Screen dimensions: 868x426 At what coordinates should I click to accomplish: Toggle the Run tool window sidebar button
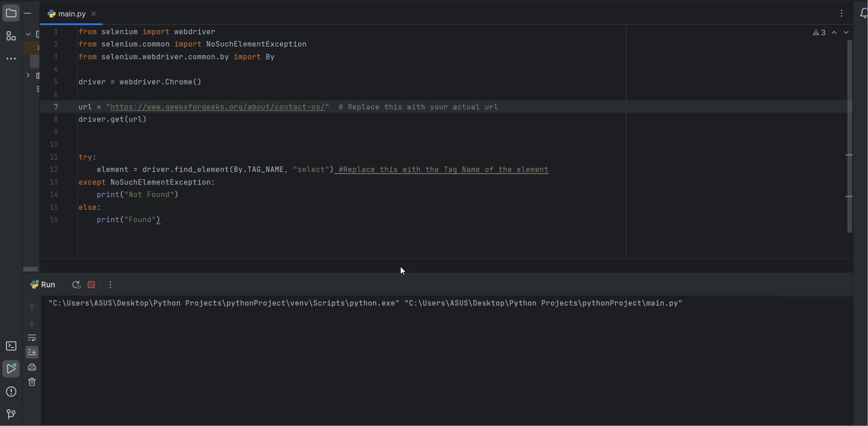click(x=11, y=369)
